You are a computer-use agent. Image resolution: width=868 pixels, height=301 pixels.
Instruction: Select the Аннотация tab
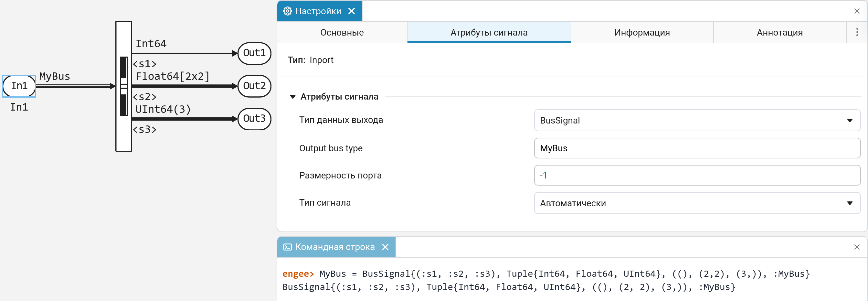tap(779, 32)
